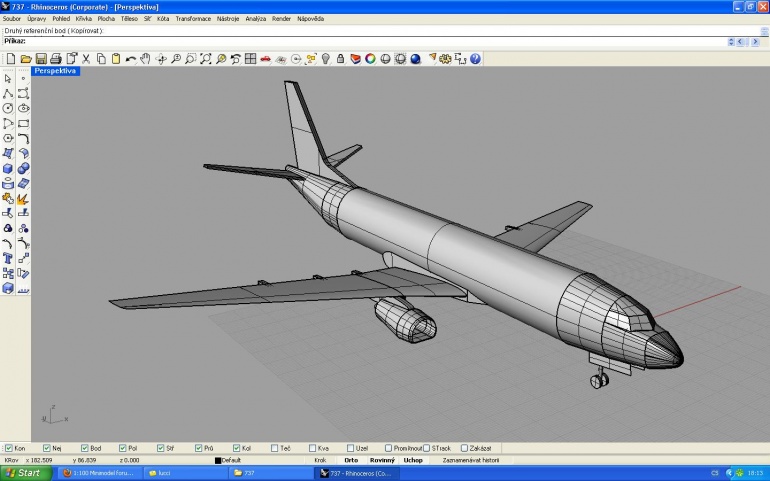Image resolution: width=770 pixels, height=481 pixels.
Task: Select the Boolean union spheres tool
Action: pyautogui.click(x=24, y=169)
